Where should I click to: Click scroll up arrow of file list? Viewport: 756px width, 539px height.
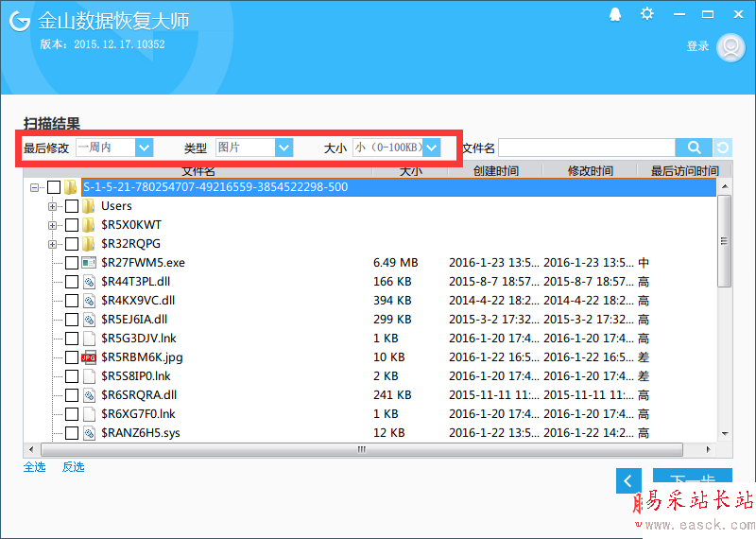[x=725, y=186]
